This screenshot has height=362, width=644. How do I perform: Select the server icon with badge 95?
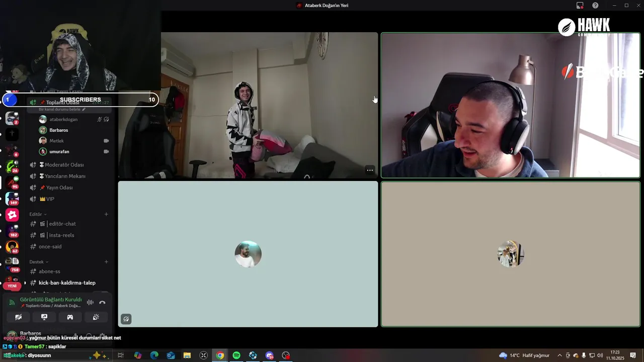(12, 183)
